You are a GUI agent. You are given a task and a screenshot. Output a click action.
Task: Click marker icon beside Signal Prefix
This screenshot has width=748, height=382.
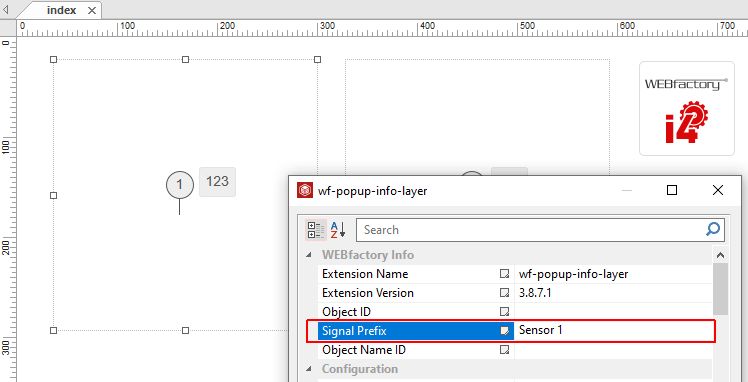coord(504,331)
